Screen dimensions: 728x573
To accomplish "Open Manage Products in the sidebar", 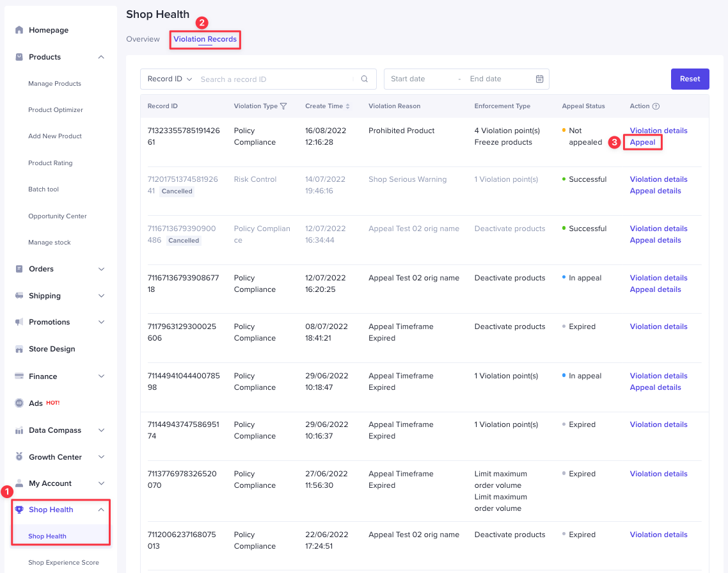I will 54,84.
